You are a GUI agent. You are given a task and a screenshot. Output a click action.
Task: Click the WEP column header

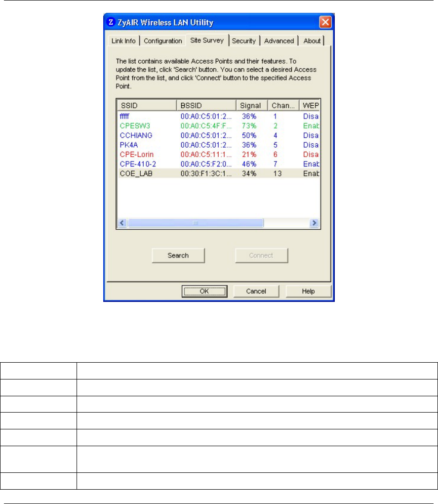coord(310,105)
